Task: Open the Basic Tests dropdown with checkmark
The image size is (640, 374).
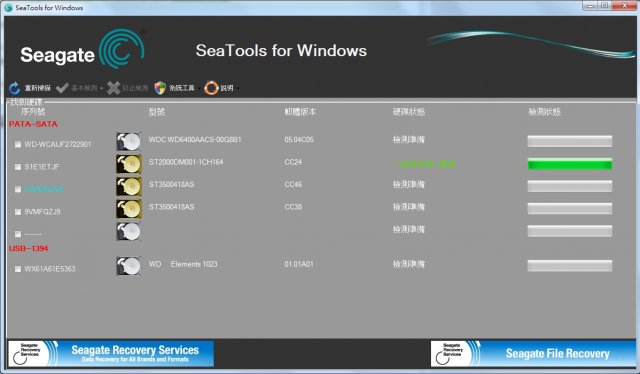Action: pos(79,88)
